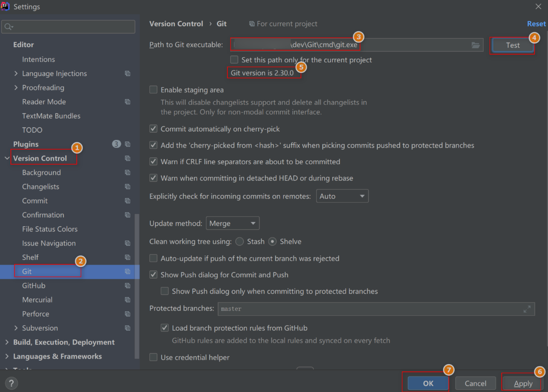
Task: Click the project-level icon beside Changelists
Action: (x=127, y=186)
